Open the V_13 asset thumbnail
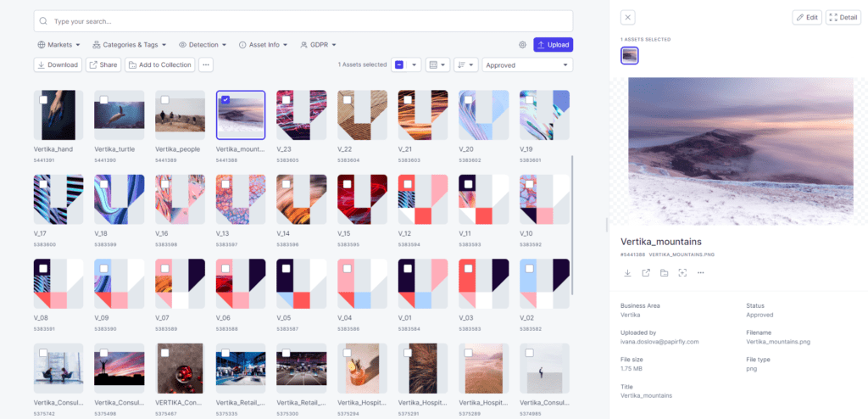This screenshot has width=868, height=419. (241, 199)
